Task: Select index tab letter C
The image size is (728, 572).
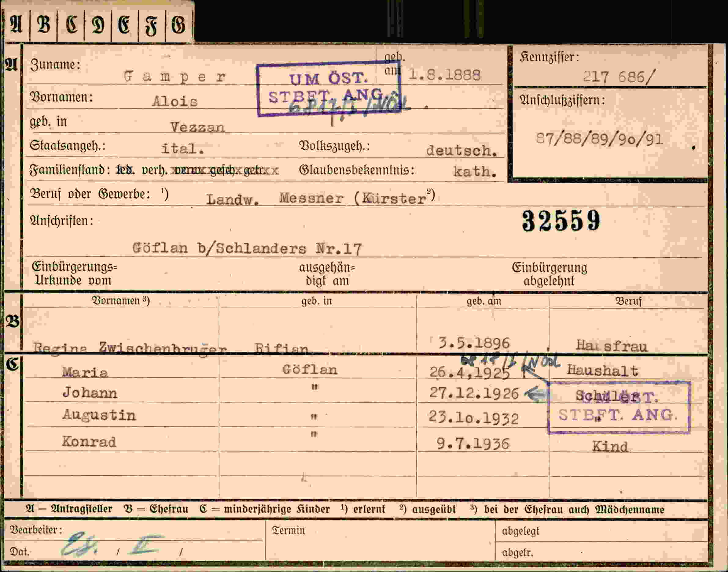Action: pyautogui.click(x=71, y=25)
